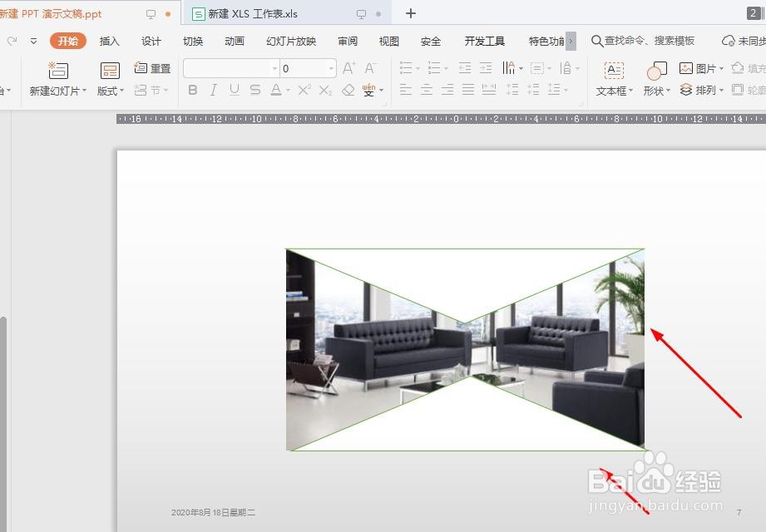Toggle Superscript formatting
Screen dimensions: 766x532
pos(304,91)
